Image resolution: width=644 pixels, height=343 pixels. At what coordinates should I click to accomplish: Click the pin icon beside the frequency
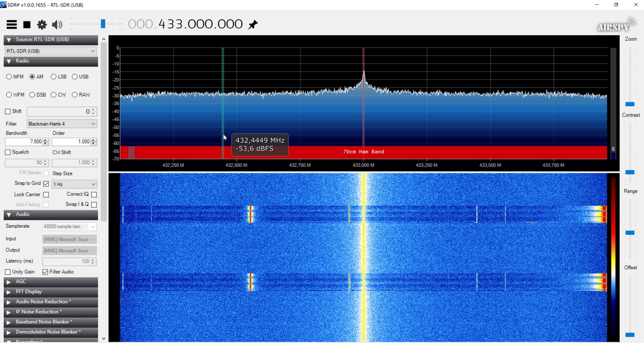(253, 25)
